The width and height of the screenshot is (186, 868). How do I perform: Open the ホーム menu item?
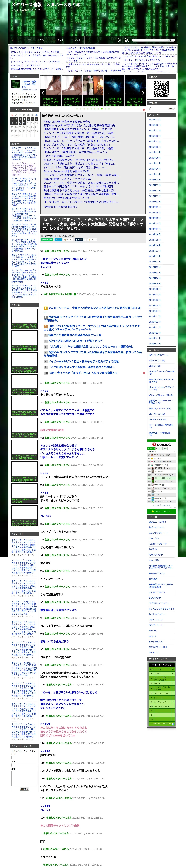point(15,40)
